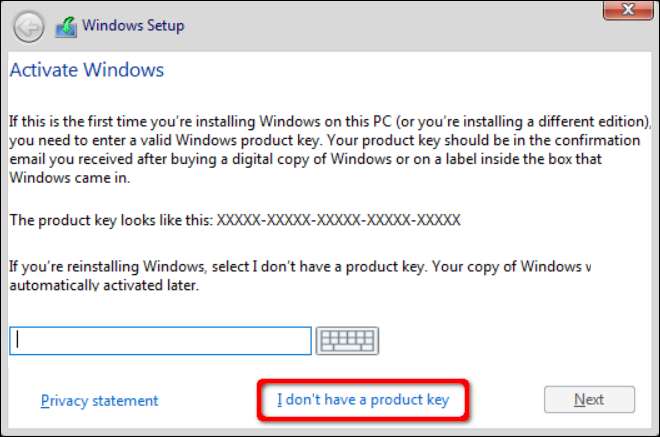The image size is (660, 437).
Task: Open the on-screen keyboard
Action: click(x=346, y=341)
